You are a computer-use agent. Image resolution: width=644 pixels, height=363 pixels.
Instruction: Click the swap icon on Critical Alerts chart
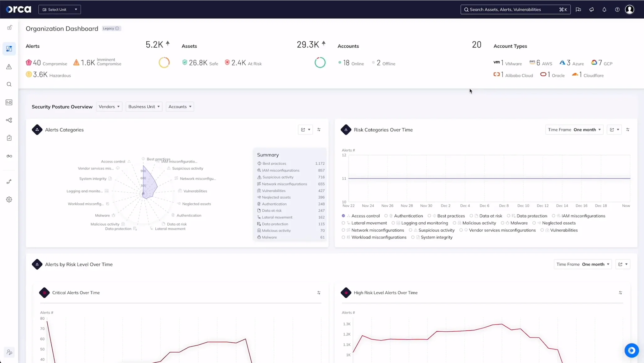tap(319, 292)
